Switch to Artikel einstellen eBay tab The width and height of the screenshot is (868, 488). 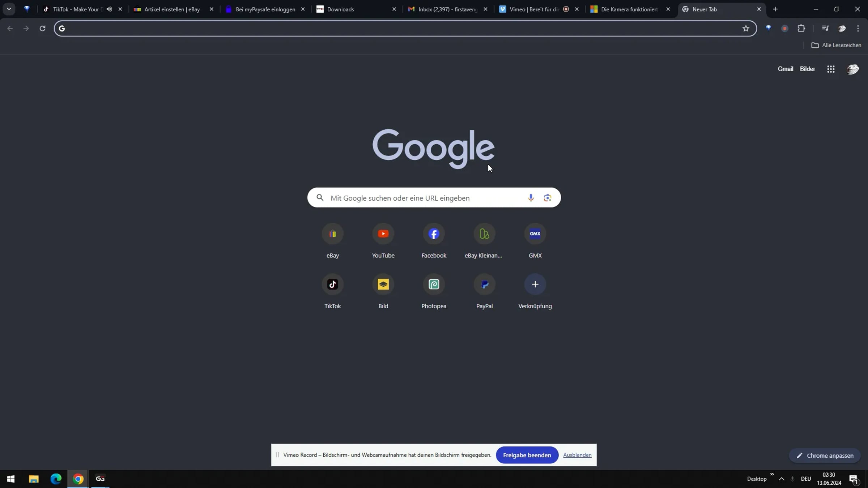172,9
